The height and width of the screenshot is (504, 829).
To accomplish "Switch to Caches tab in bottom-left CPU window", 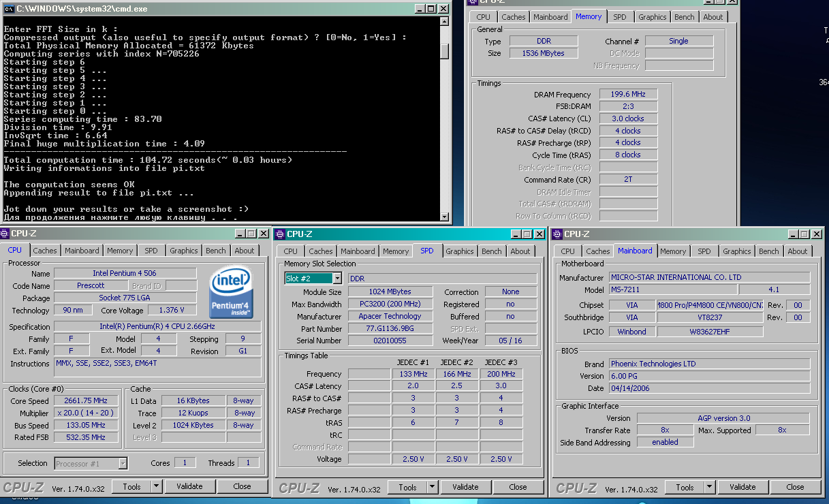I will 45,251.
